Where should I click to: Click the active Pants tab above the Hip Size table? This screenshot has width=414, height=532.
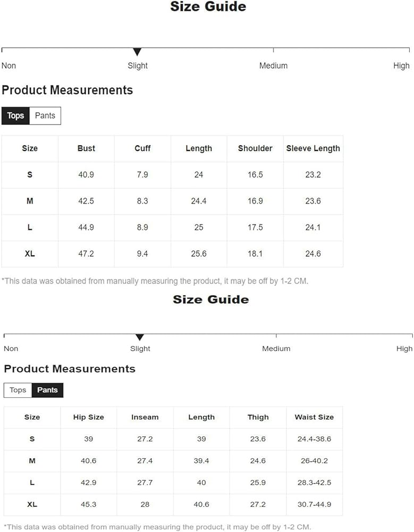48,390
